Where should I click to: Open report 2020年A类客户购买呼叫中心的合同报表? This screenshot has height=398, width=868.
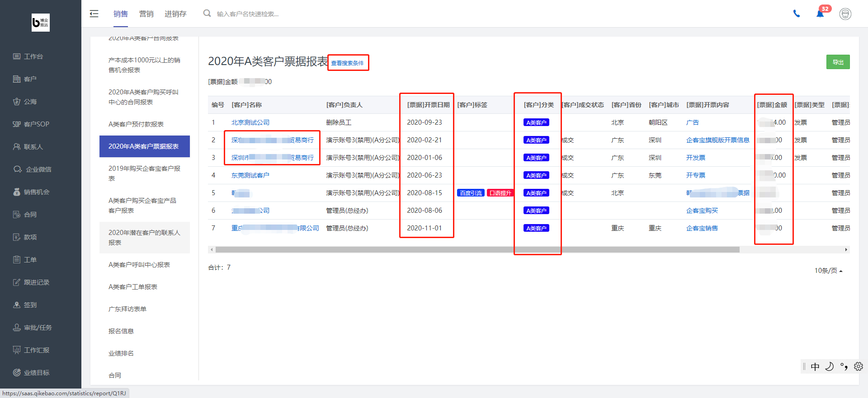coord(145,97)
